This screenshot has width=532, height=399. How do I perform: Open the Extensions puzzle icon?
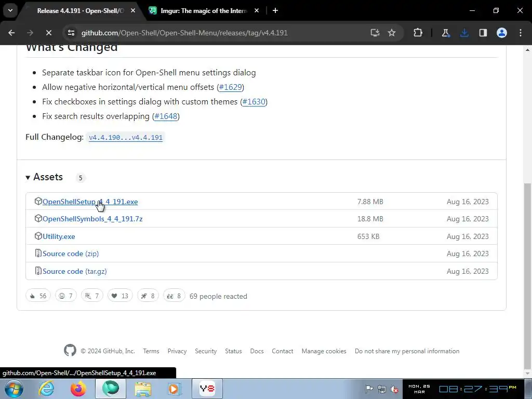pos(418,33)
